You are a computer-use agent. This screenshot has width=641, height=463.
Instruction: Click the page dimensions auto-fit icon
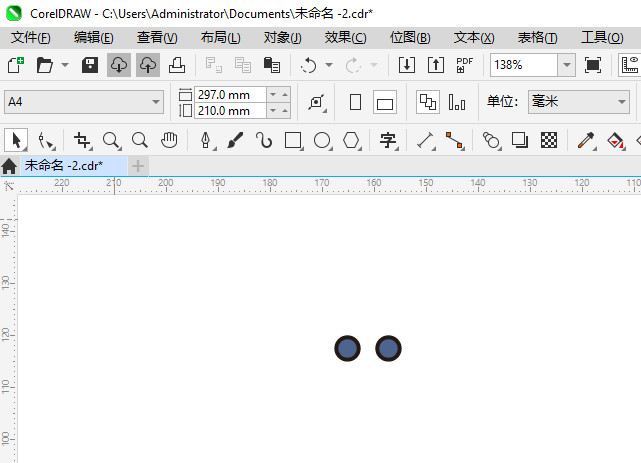pyautogui.click(x=317, y=102)
